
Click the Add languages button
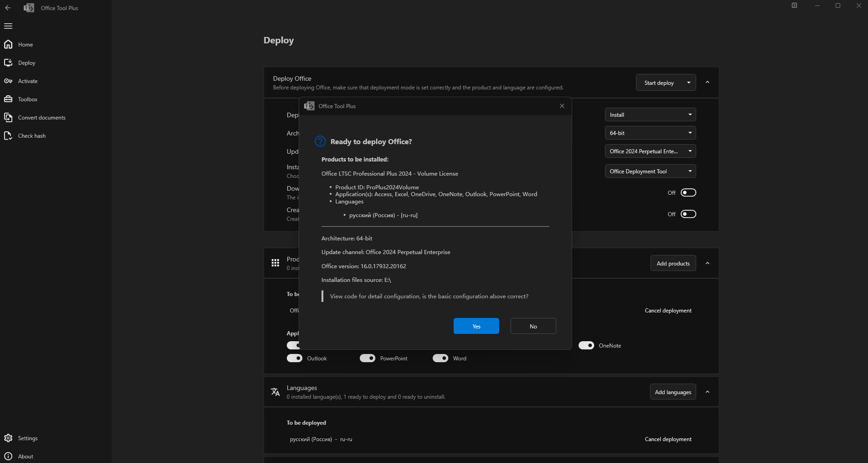pyautogui.click(x=673, y=392)
